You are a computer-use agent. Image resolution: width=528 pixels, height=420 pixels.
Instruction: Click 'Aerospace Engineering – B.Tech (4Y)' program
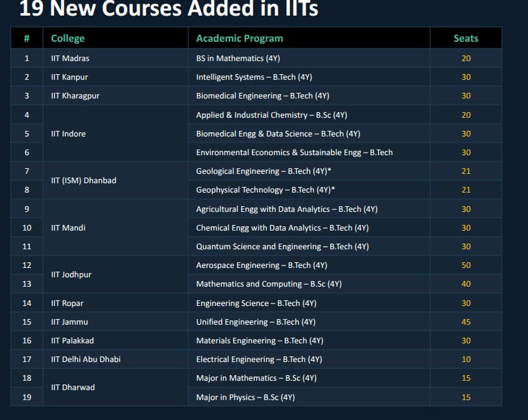point(262,265)
